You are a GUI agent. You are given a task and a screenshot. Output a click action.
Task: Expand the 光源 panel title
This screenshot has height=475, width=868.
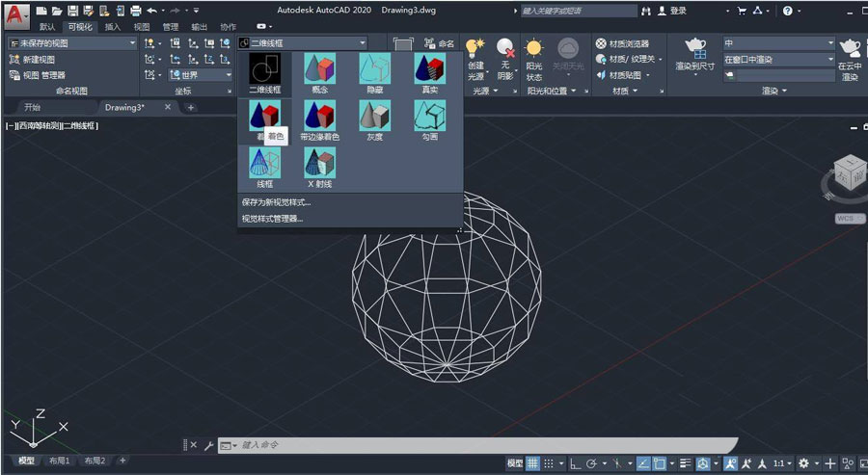tap(485, 91)
